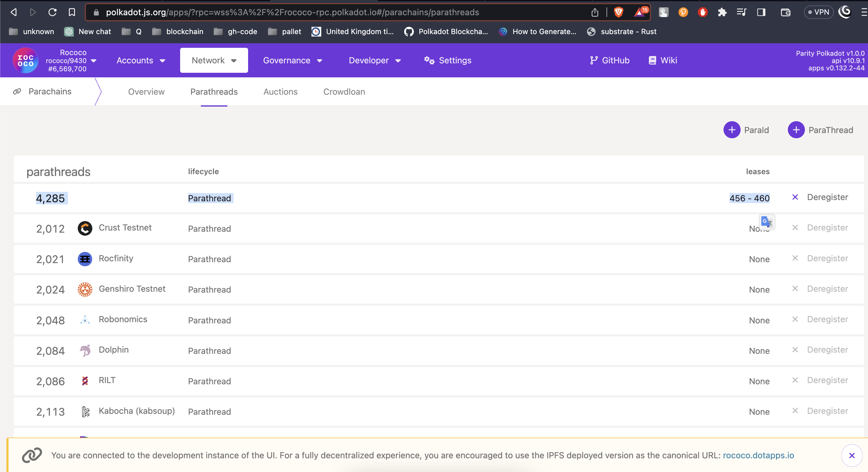Click the RILT logo icon
The image size is (868, 472).
coord(85,381)
